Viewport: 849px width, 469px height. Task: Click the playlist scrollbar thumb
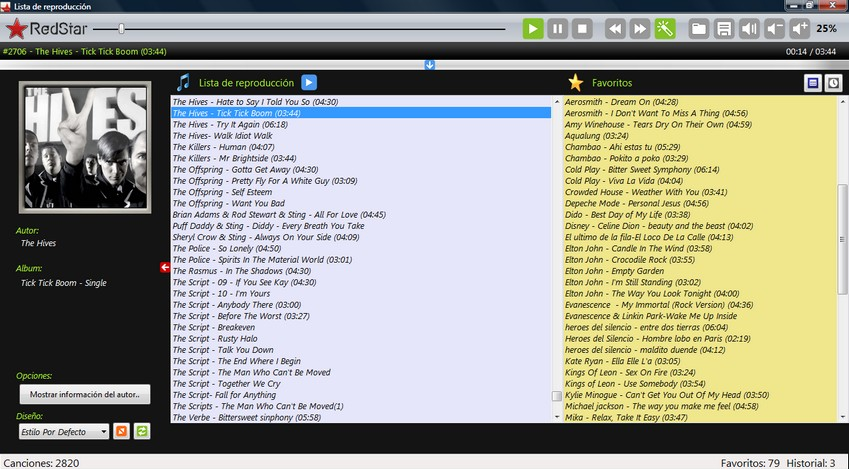click(557, 396)
